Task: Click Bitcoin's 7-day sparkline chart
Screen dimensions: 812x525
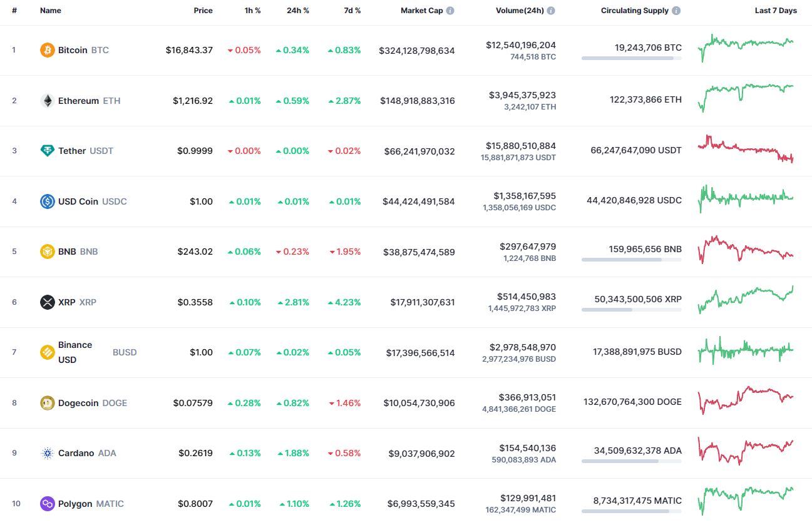Action: click(x=746, y=48)
